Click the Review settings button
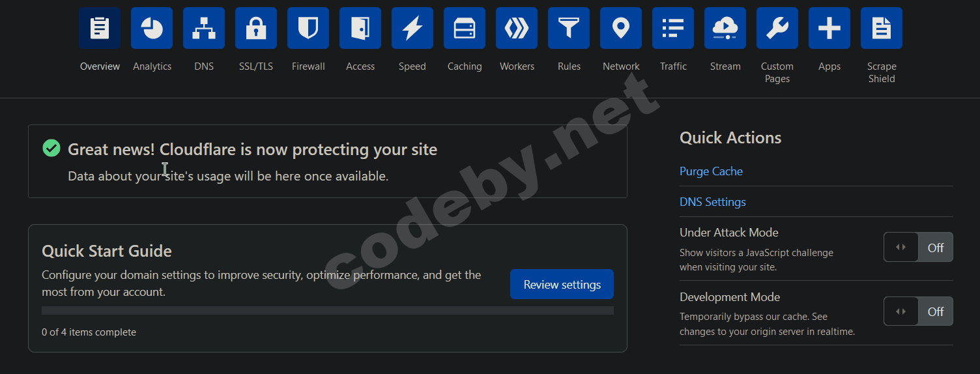980x374 pixels. click(x=562, y=284)
